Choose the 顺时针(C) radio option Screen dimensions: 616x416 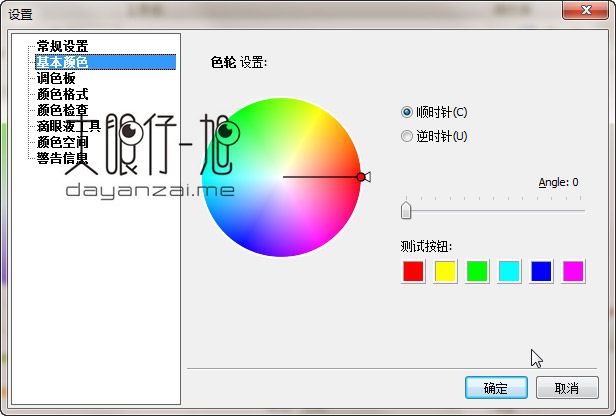(407, 112)
